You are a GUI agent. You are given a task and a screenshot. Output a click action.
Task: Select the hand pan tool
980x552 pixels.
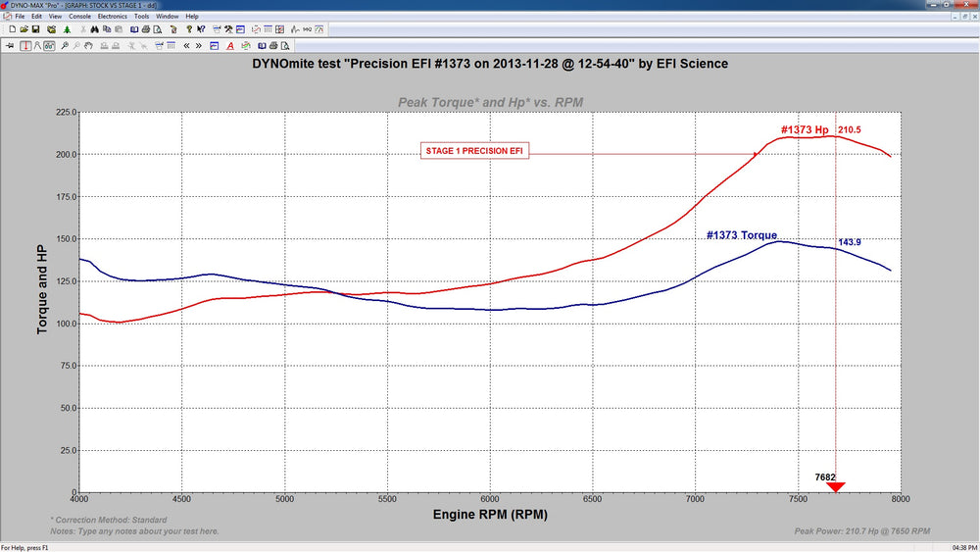click(x=88, y=46)
